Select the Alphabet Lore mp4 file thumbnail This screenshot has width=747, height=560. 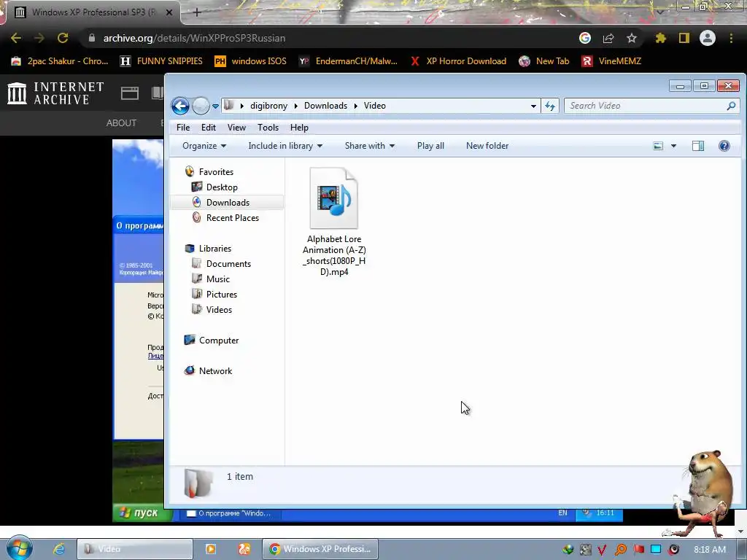[x=333, y=198]
